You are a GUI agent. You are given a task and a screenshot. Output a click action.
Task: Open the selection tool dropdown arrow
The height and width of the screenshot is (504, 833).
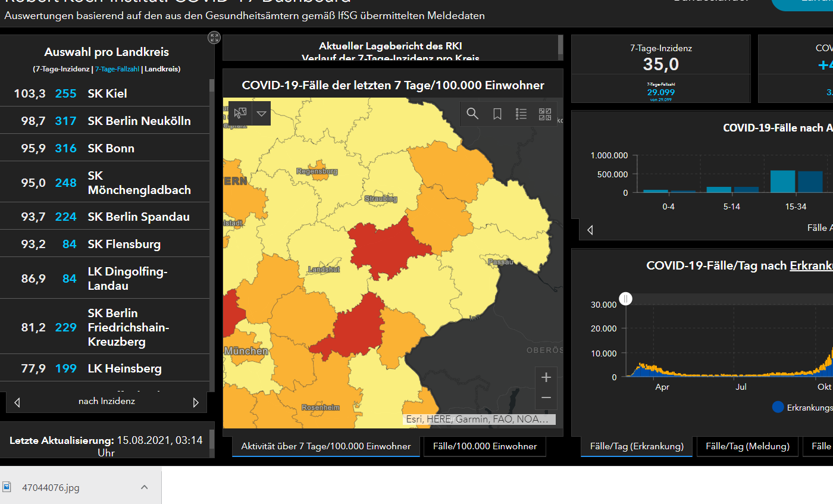pyautogui.click(x=261, y=114)
